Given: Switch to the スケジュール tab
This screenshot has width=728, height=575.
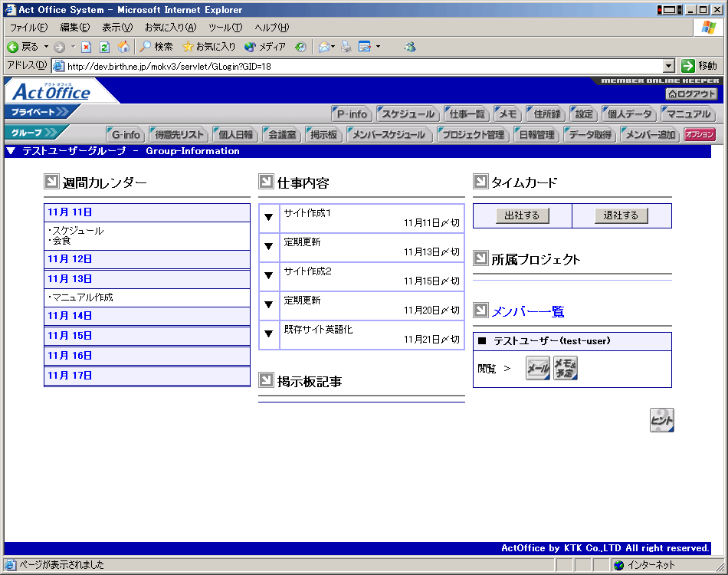Looking at the screenshot, I should pyautogui.click(x=408, y=114).
